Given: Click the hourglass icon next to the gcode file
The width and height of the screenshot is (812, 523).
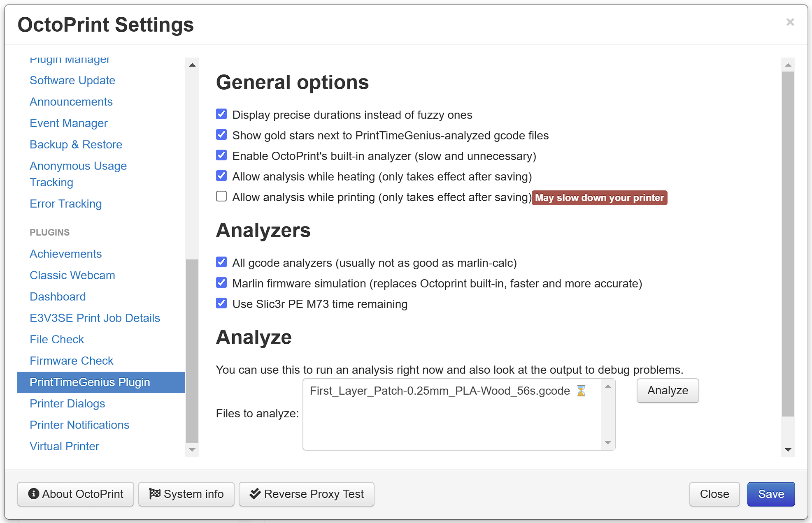Looking at the screenshot, I should tap(581, 391).
